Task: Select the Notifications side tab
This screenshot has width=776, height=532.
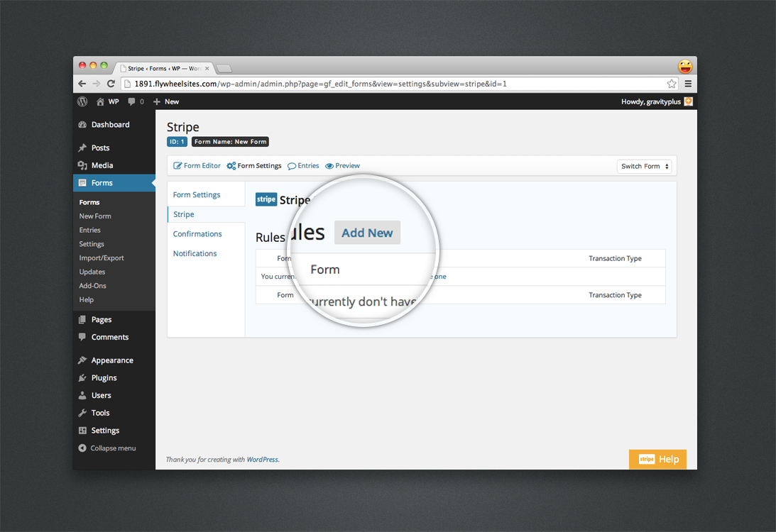Action: [x=195, y=253]
